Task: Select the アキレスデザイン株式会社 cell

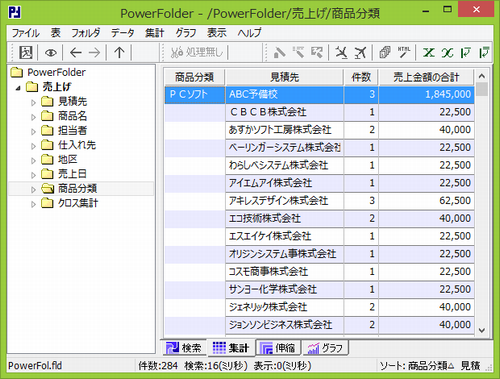Action: [x=284, y=201]
